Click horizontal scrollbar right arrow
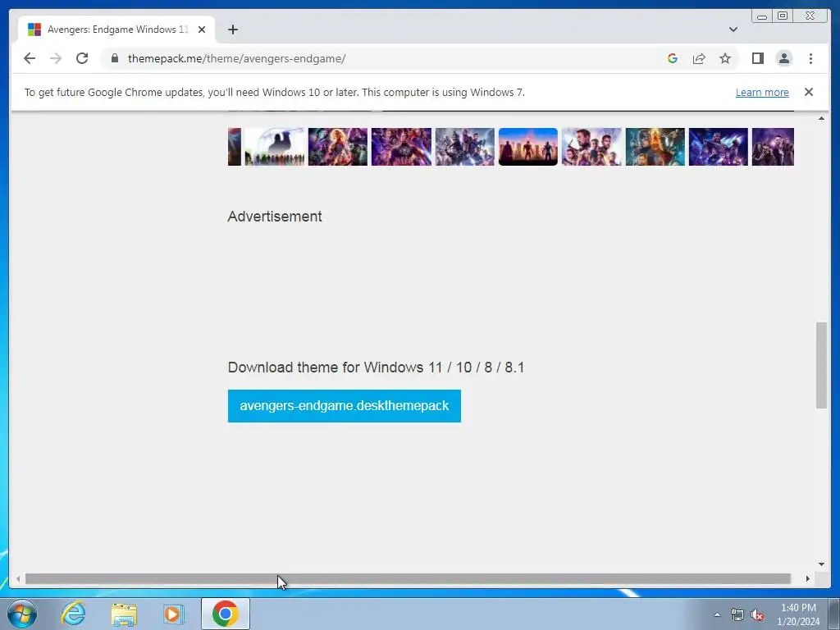 tap(808, 578)
